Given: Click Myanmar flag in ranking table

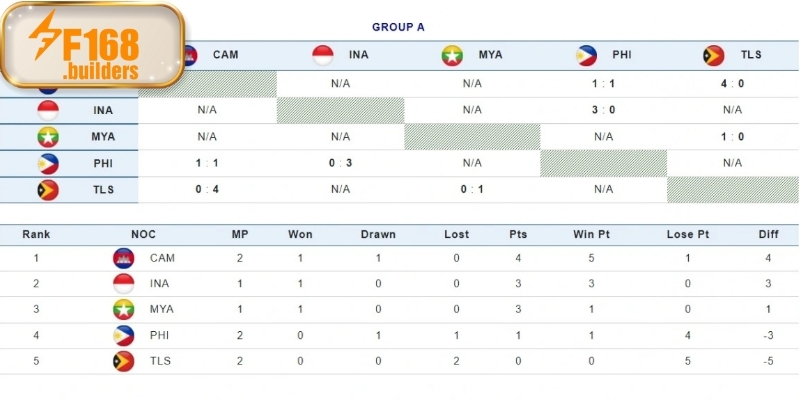Looking at the screenshot, I should tap(124, 310).
